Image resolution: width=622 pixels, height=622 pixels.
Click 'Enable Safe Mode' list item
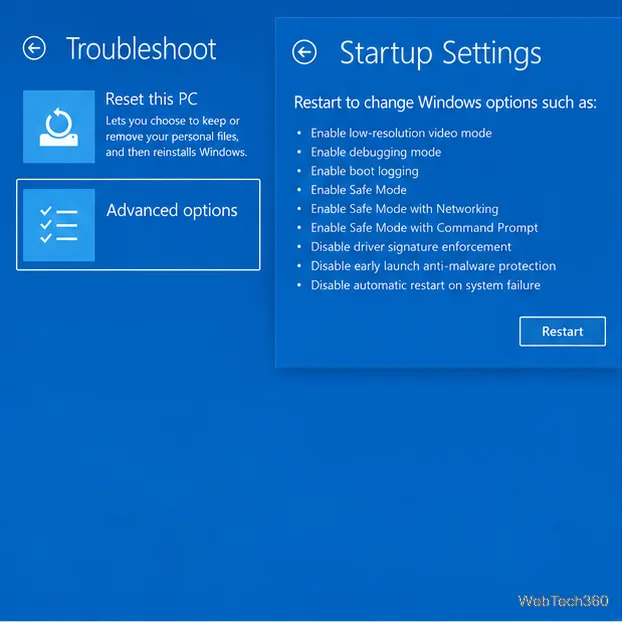tap(358, 190)
